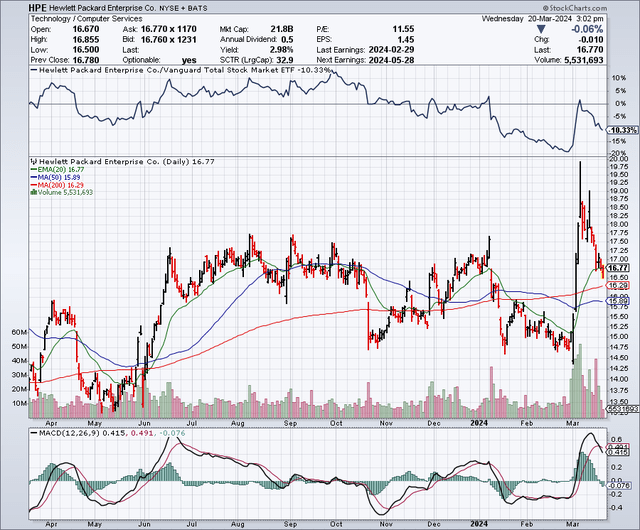Click the Sep month label under price chart

(x=290, y=423)
